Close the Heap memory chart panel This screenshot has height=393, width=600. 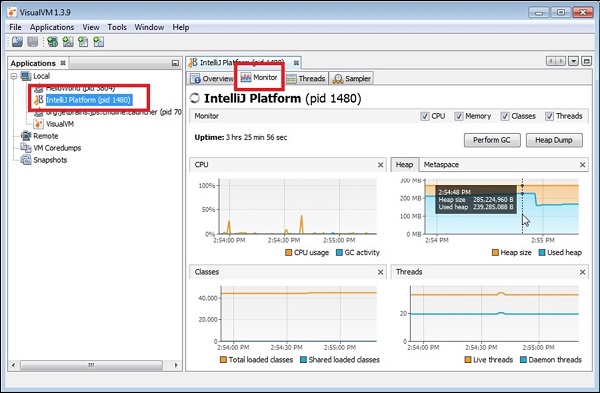pos(582,165)
